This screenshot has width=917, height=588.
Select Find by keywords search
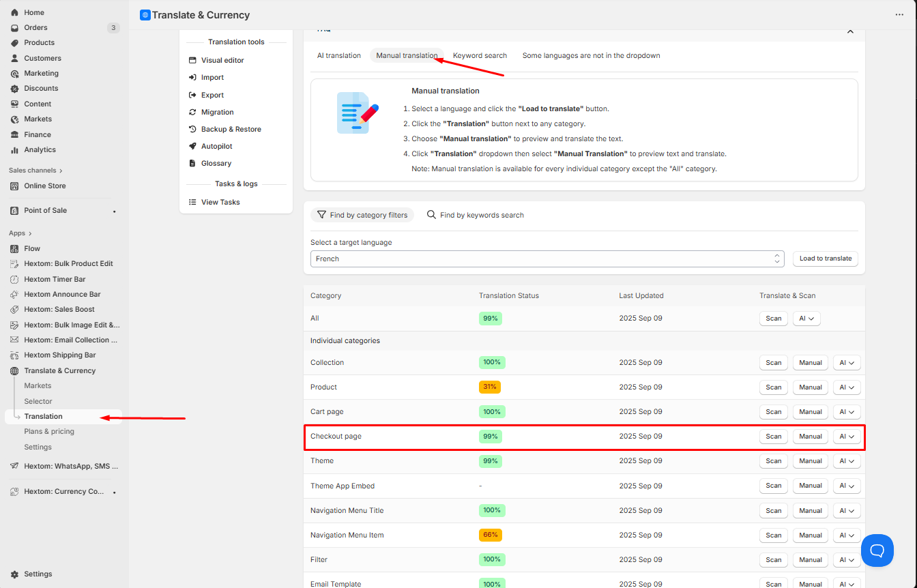pos(476,215)
